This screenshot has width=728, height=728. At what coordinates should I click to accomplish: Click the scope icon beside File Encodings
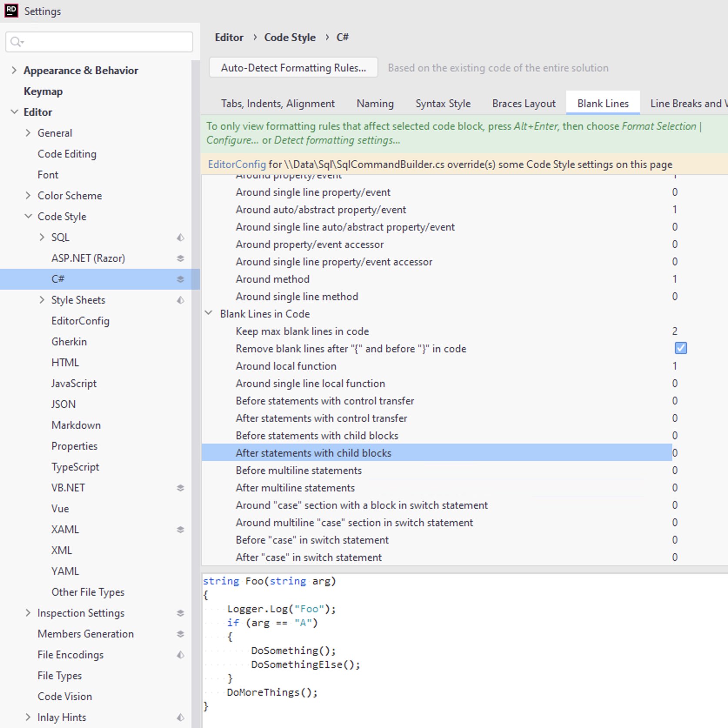pos(180,655)
